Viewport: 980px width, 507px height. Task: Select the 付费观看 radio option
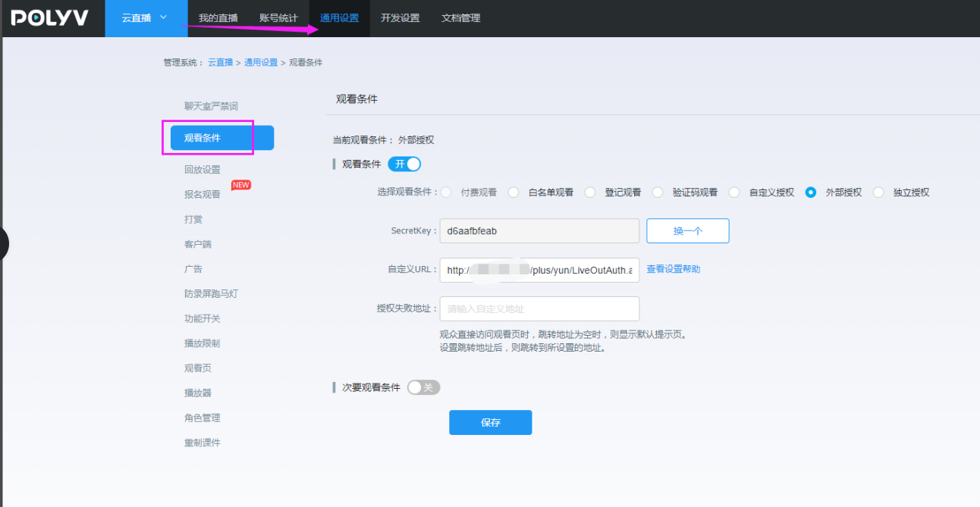tap(447, 192)
